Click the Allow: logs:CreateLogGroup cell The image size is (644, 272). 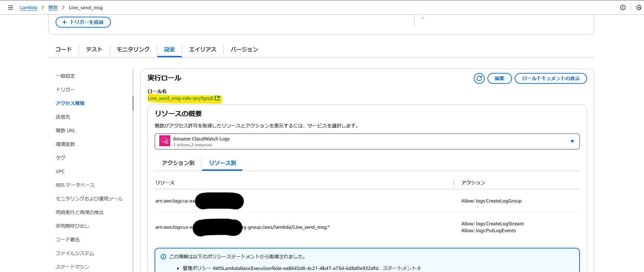point(492,201)
